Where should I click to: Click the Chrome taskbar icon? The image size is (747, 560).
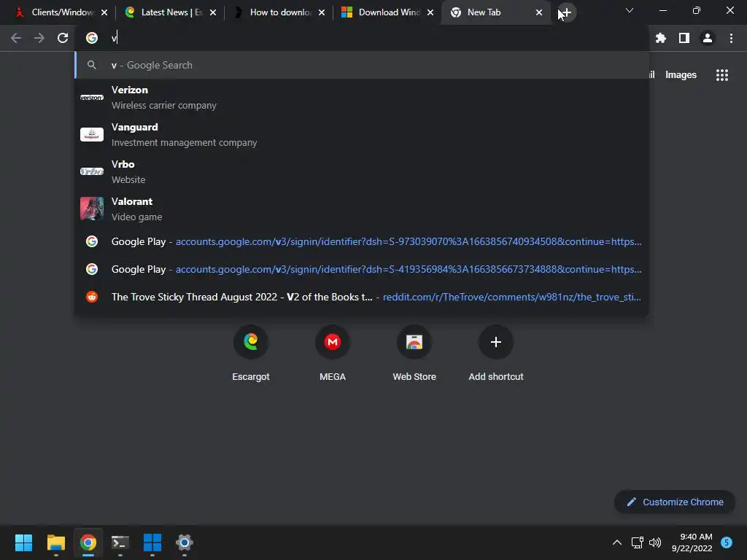88,542
